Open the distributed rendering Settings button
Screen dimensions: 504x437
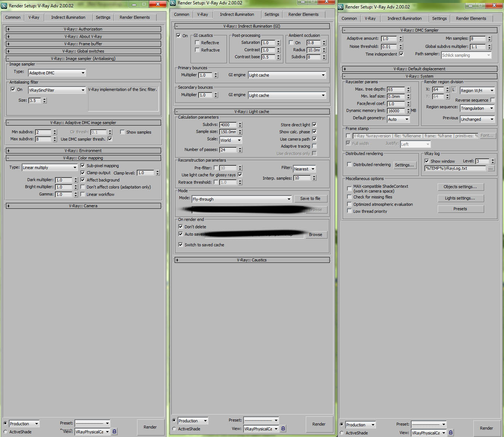tap(405, 165)
